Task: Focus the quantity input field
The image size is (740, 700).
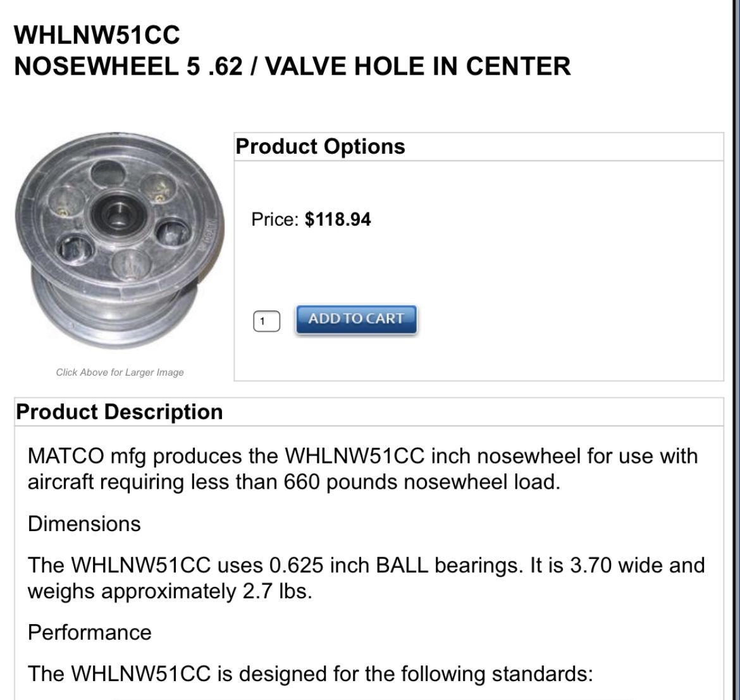Action: tap(266, 321)
